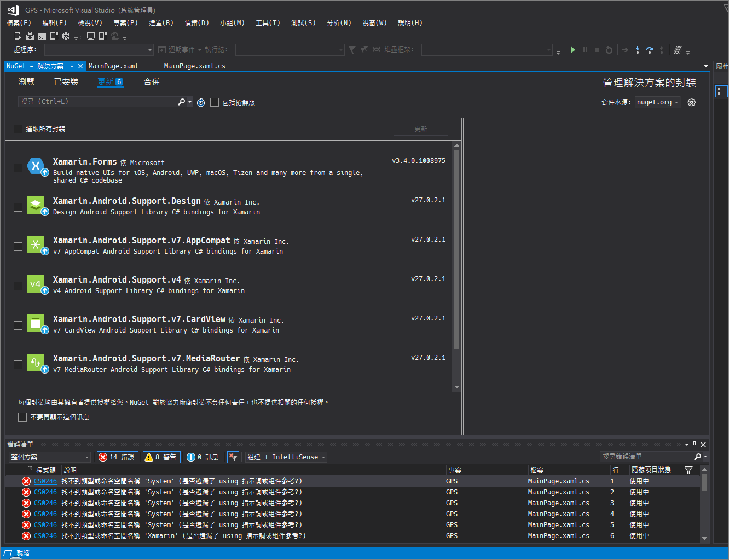Click the package list vertical scrollbar
The height and width of the screenshot is (560, 729).
pos(456,248)
